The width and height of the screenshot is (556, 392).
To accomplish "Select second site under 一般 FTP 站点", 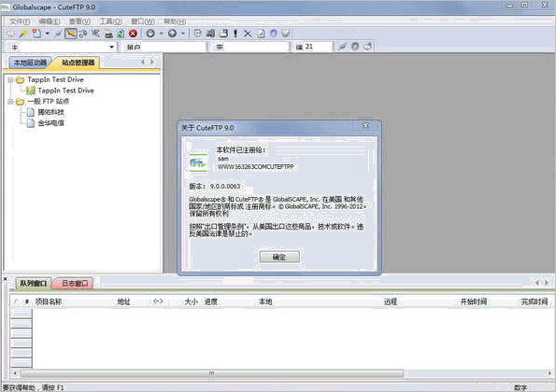I will [x=50, y=123].
